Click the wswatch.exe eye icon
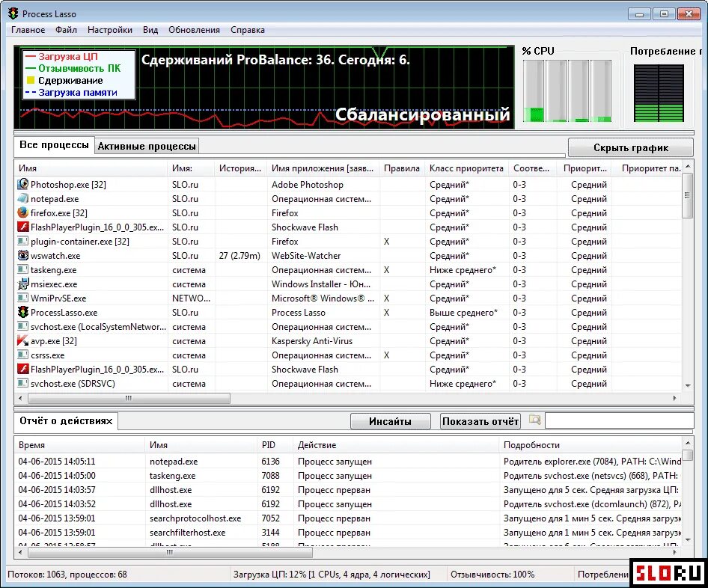 (22, 255)
